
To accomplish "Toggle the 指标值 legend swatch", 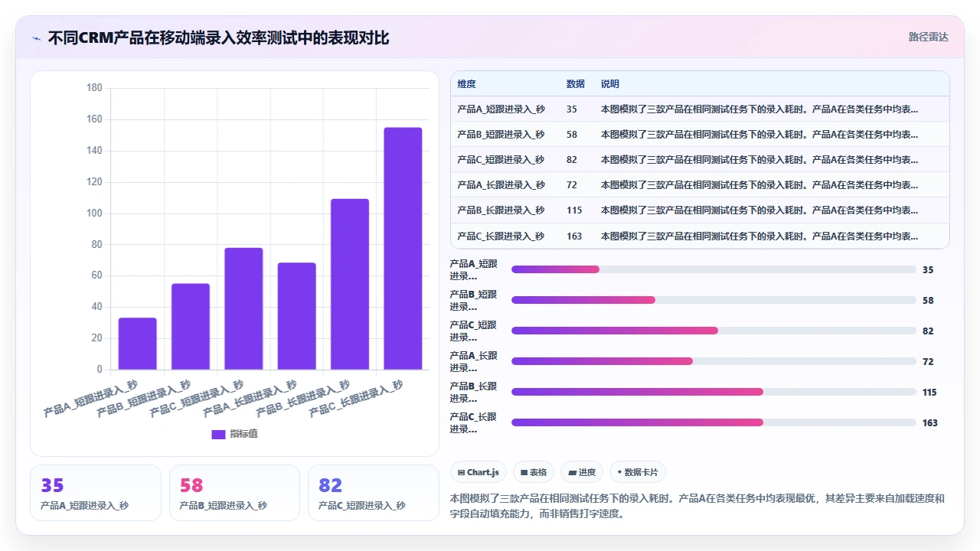I will (x=218, y=434).
